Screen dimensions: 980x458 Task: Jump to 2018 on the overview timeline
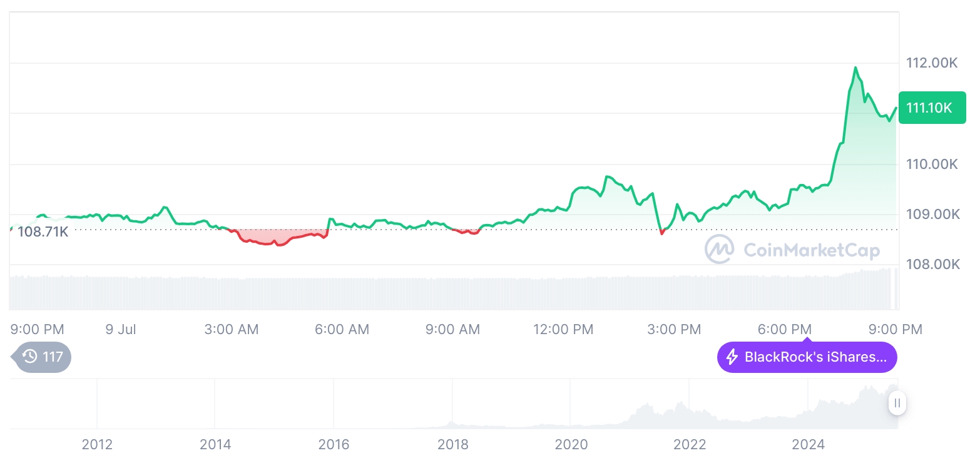(x=452, y=444)
